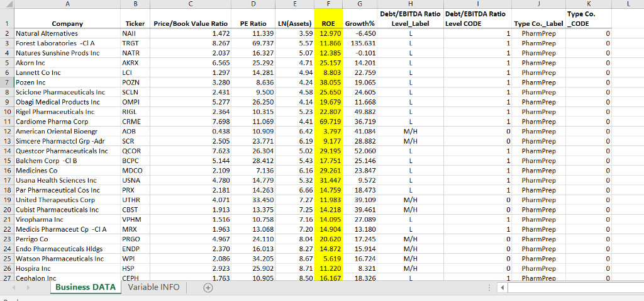Select the Growth% value -6.450
644x301 pixels.
point(360,33)
